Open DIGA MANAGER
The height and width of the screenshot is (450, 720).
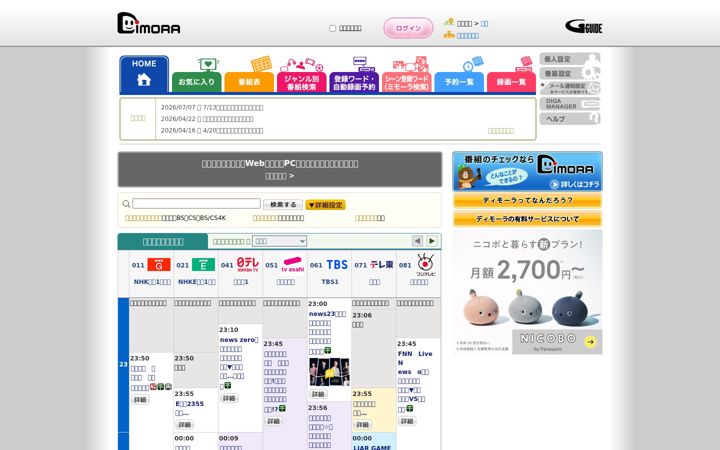pyautogui.click(x=570, y=103)
